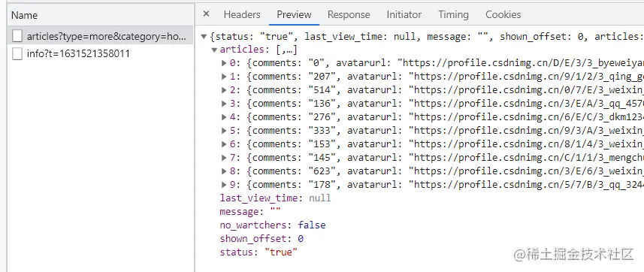This screenshot has height=272, width=644.
Task: Open the Initiator tab
Action: click(x=404, y=14)
